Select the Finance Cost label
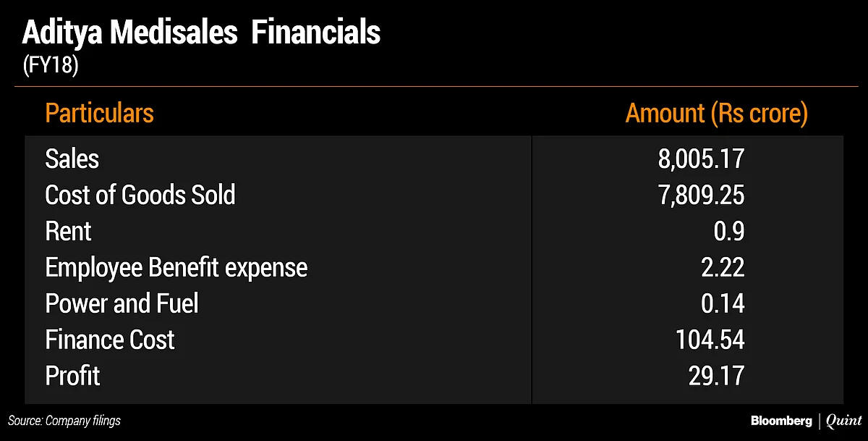 [x=110, y=340]
